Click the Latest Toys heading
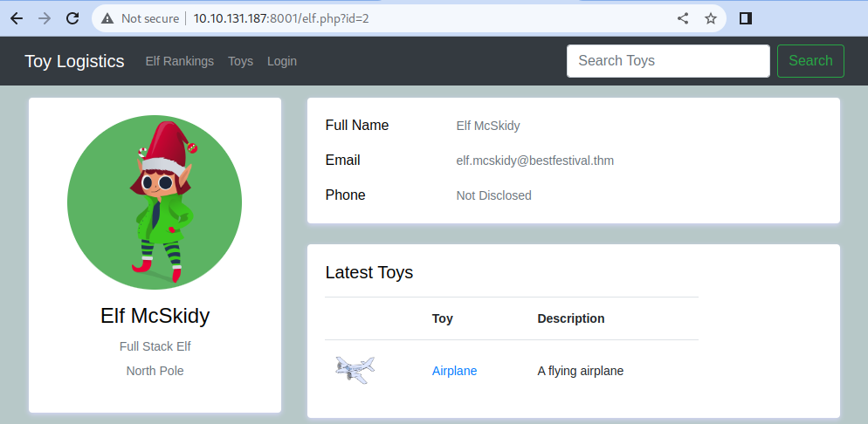The image size is (868, 424). tap(369, 272)
